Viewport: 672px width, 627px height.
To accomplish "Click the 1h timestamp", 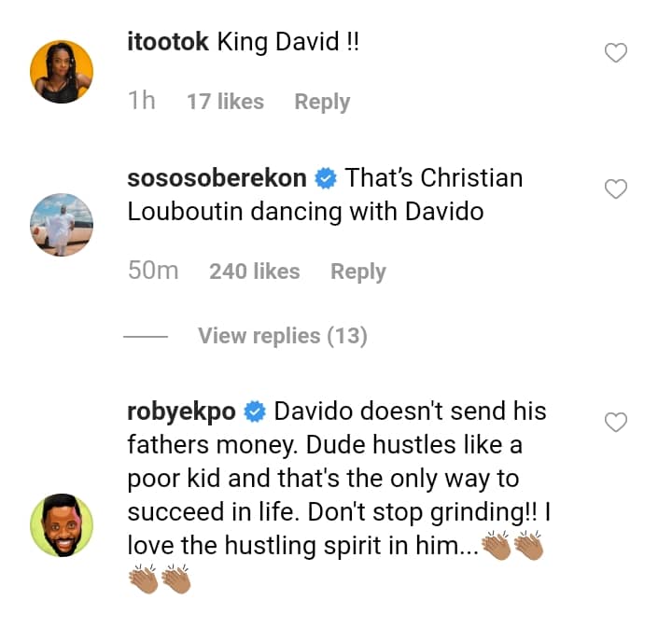I will (142, 102).
